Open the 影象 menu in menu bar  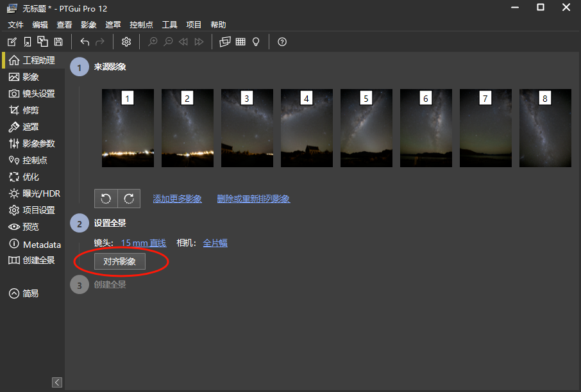click(x=88, y=25)
